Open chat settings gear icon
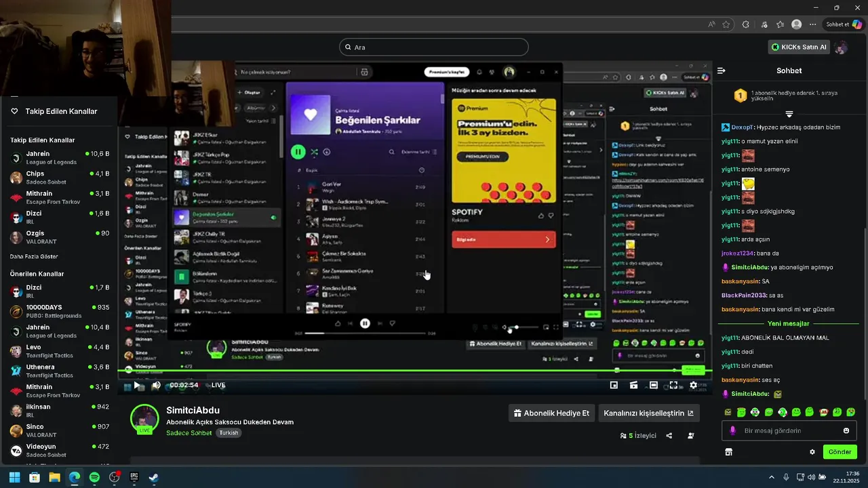Viewport: 868px width, 488px height. 812,452
